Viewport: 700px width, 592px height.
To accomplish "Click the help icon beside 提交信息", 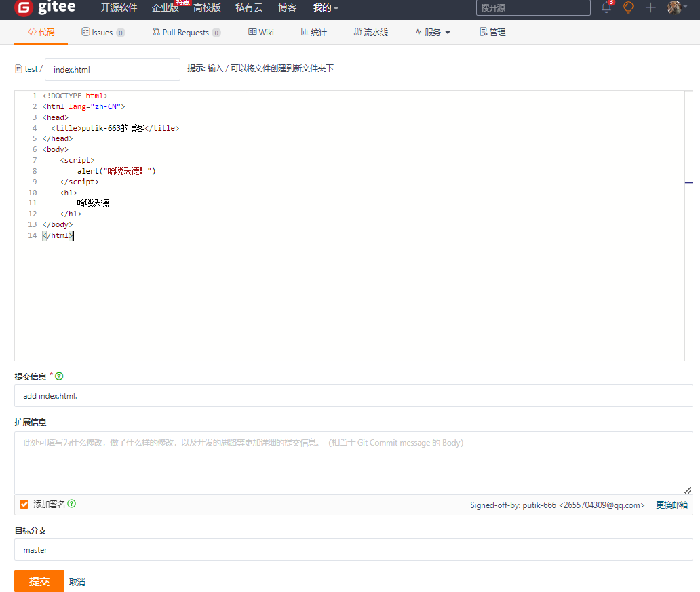I will 59,376.
